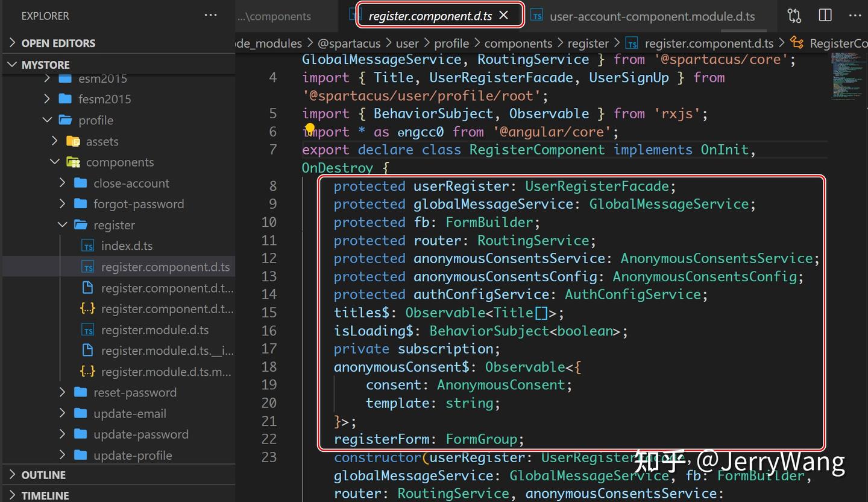Open register.module.d.ts in the file tree
Viewport: 868px width, 502px height.
tap(155, 330)
